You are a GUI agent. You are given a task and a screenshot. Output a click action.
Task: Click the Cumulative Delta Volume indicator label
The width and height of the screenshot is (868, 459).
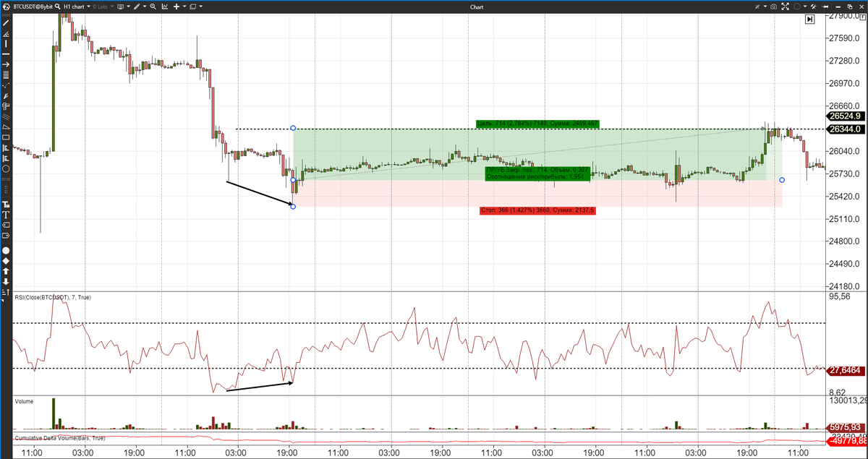point(60,438)
